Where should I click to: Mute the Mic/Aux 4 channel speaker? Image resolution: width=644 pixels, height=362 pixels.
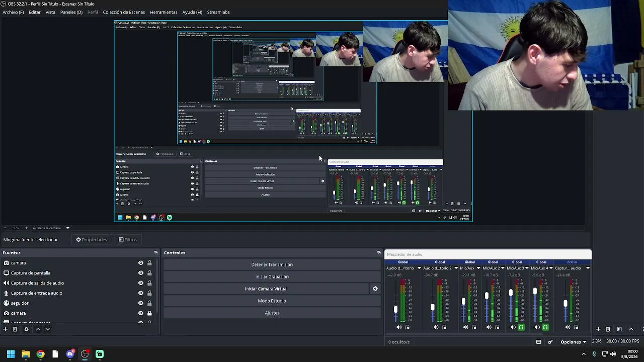click(537, 327)
